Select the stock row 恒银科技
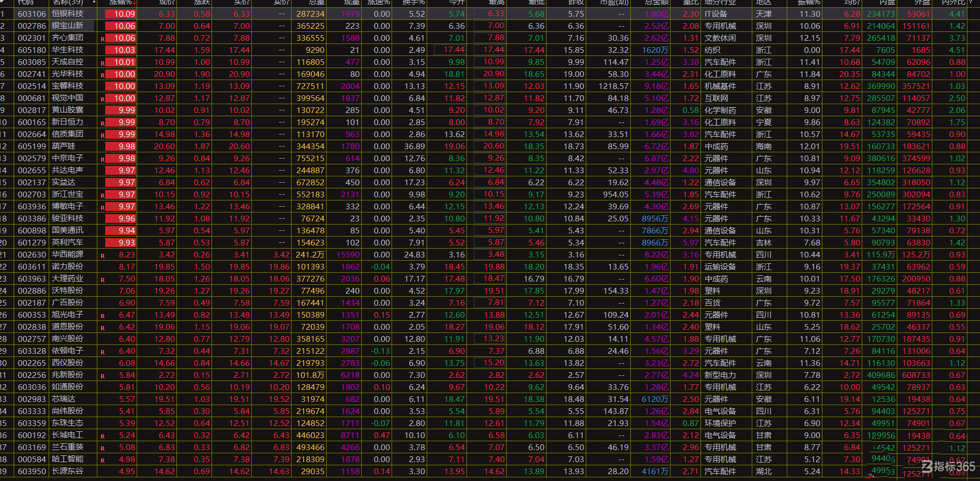980x481 pixels. pyautogui.click(x=490, y=14)
